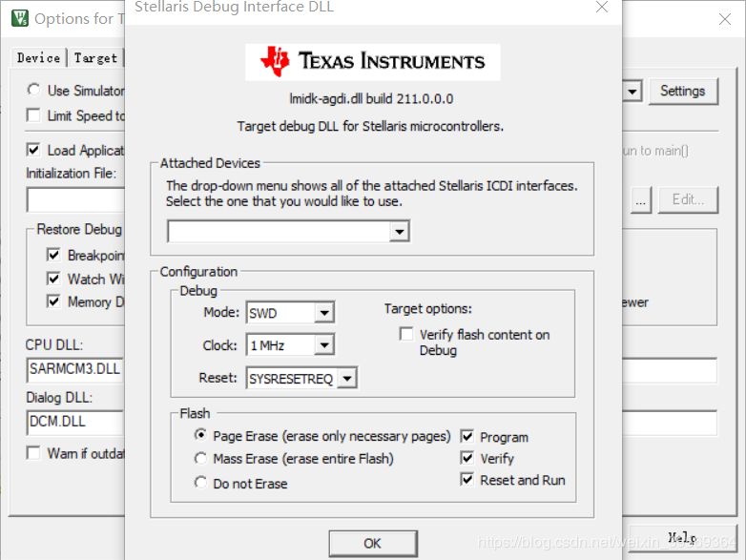Toggle the Verify flash checkbox

(x=467, y=458)
